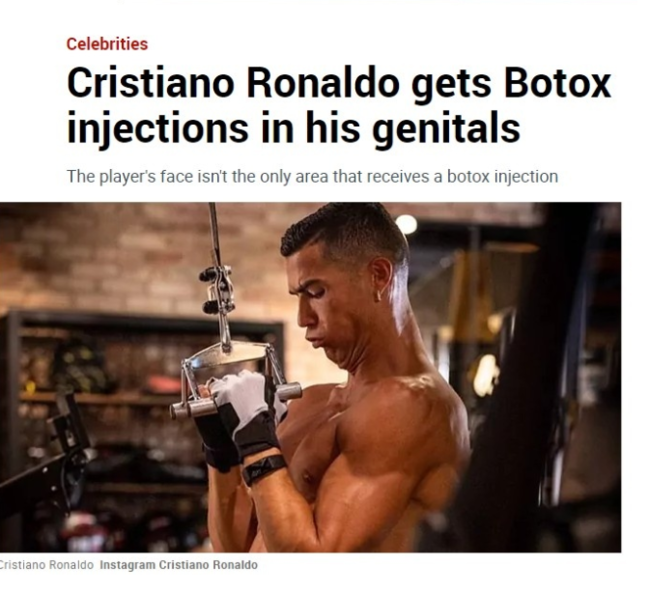The image size is (650, 592).
Task: Click the earring in the photo
Action: point(379,296)
